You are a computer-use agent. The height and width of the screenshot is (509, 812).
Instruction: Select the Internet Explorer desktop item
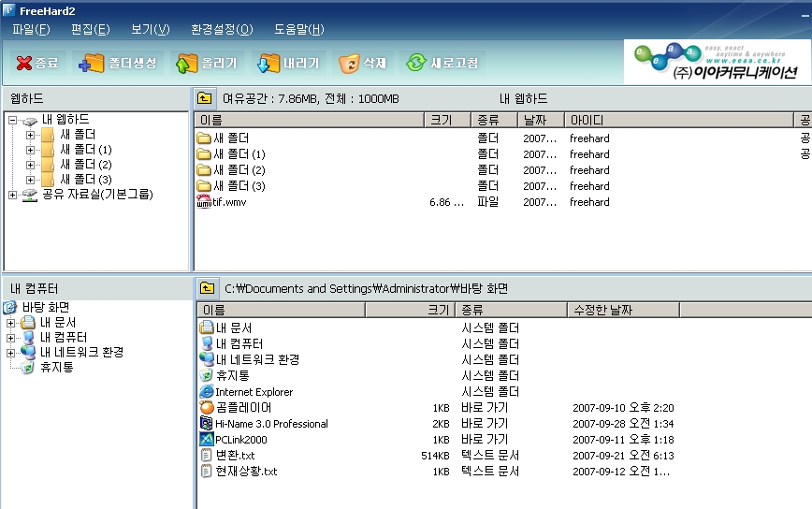pyautogui.click(x=254, y=392)
